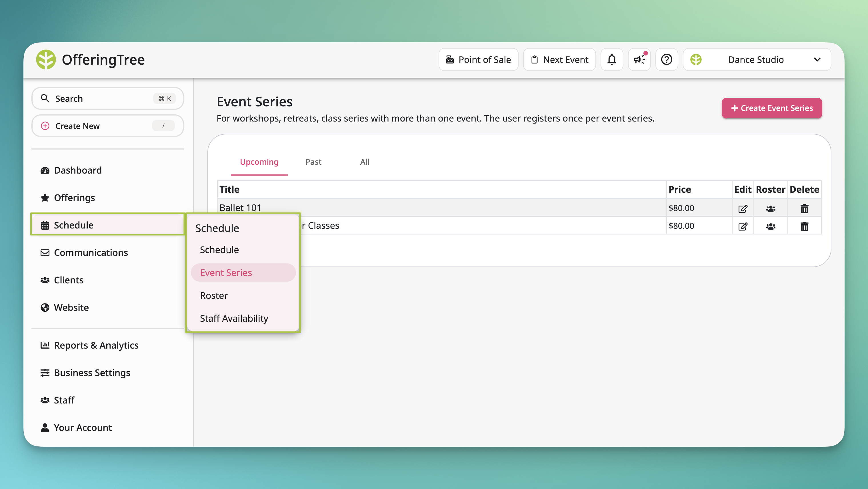The width and height of the screenshot is (868, 489).
Task: Open Roster from the Schedule submenu
Action: (x=214, y=295)
